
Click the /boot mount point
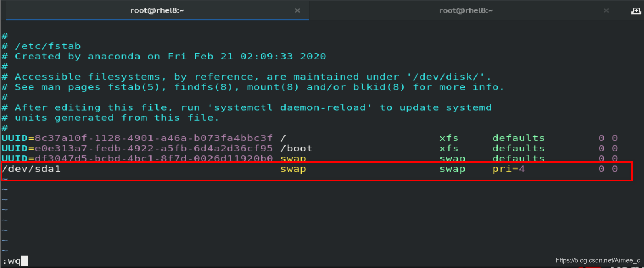pos(296,148)
